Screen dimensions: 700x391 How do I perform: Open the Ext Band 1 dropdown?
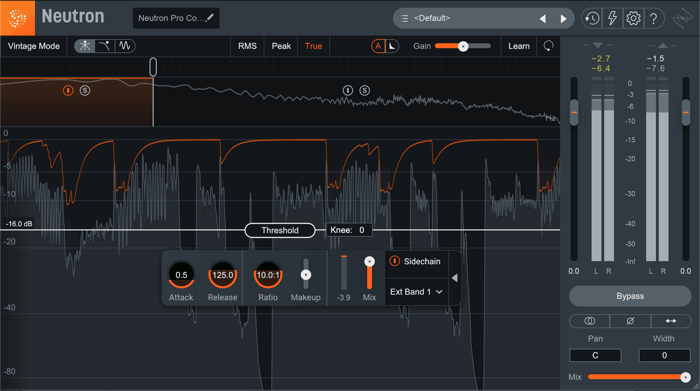click(x=416, y=292)
